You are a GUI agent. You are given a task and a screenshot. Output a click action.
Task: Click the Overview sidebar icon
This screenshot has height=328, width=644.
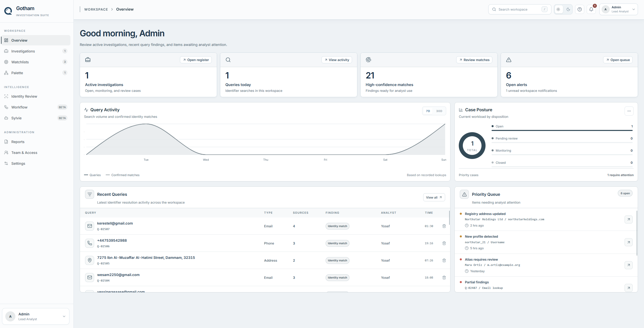coord(6,40)
